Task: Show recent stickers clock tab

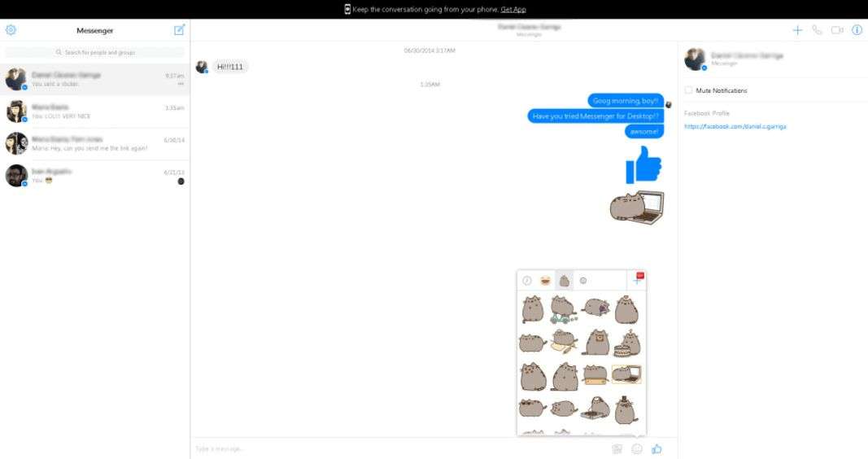Action: [527, 281]
